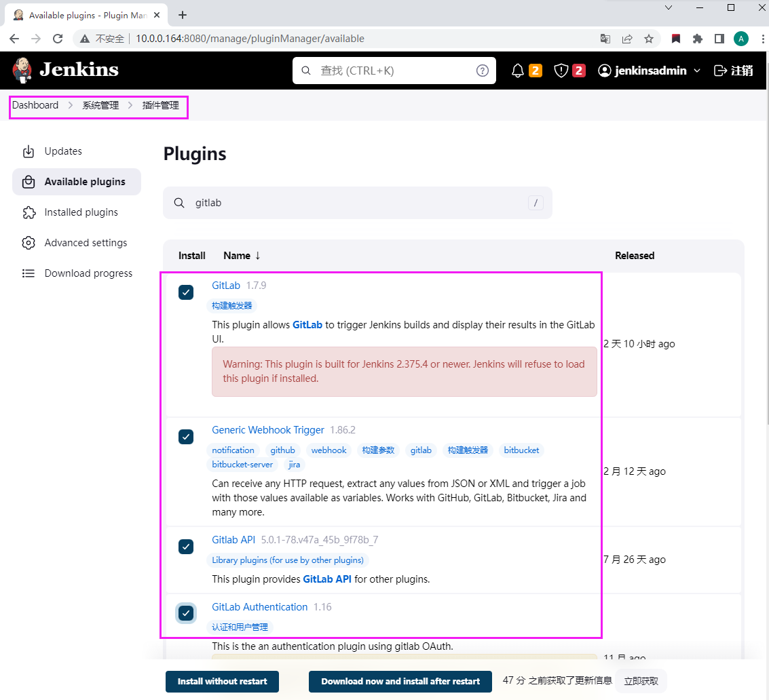Click the browser address bar URL

tap(250, 39)
